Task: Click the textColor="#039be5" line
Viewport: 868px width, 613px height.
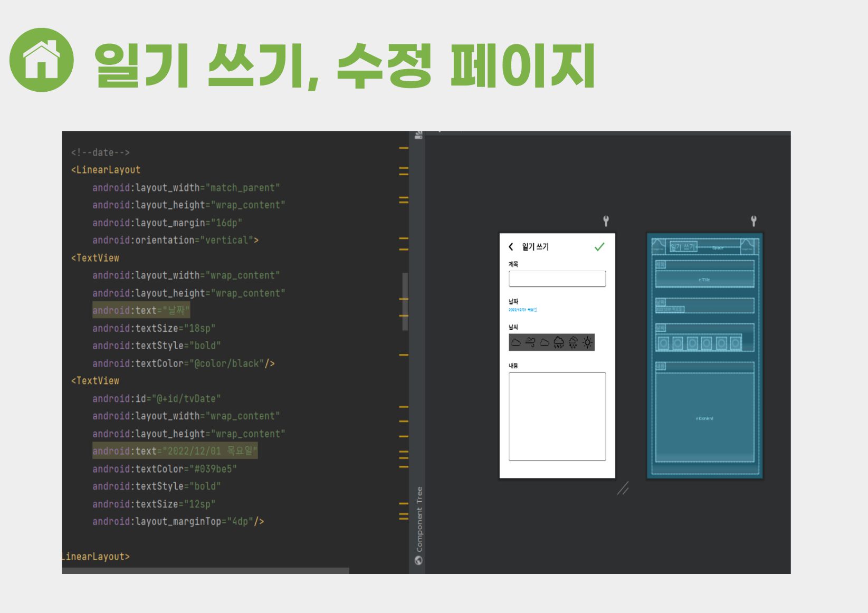Action: 165,469
